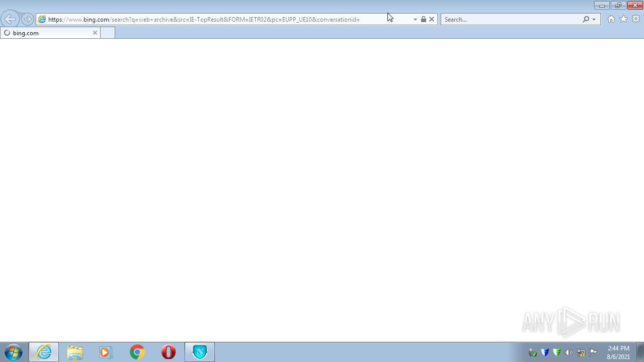Go back with the browser Back arrow

(10, 20)
